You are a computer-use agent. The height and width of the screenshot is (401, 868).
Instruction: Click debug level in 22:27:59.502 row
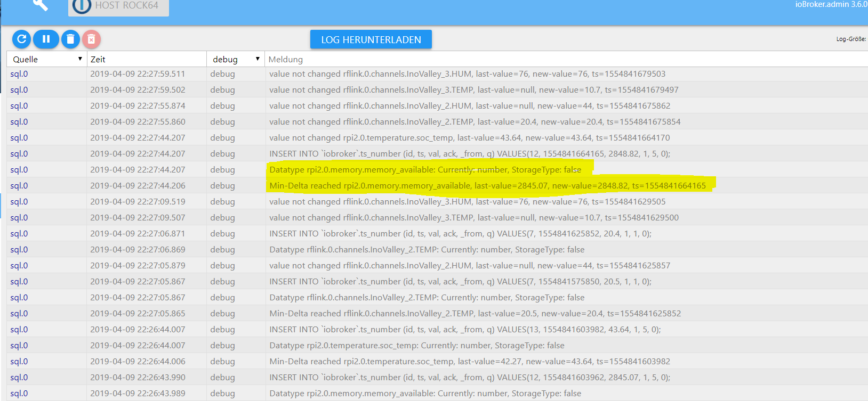(x=222, y=90)
